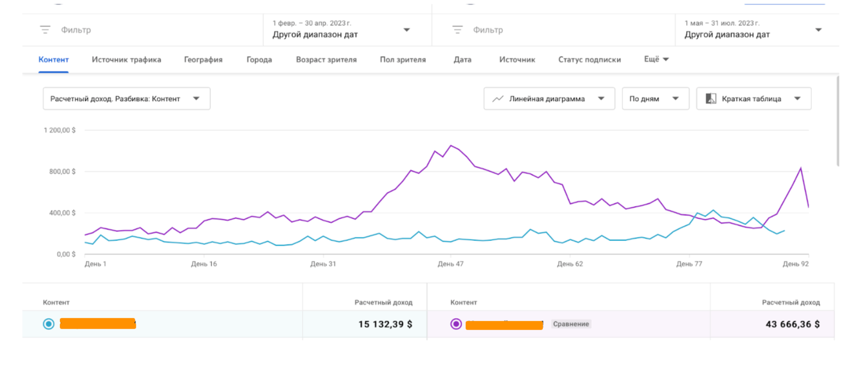Click the vertical scrollbar on the right
This screenshot has width=868, height=368.
tap(838, 121)
